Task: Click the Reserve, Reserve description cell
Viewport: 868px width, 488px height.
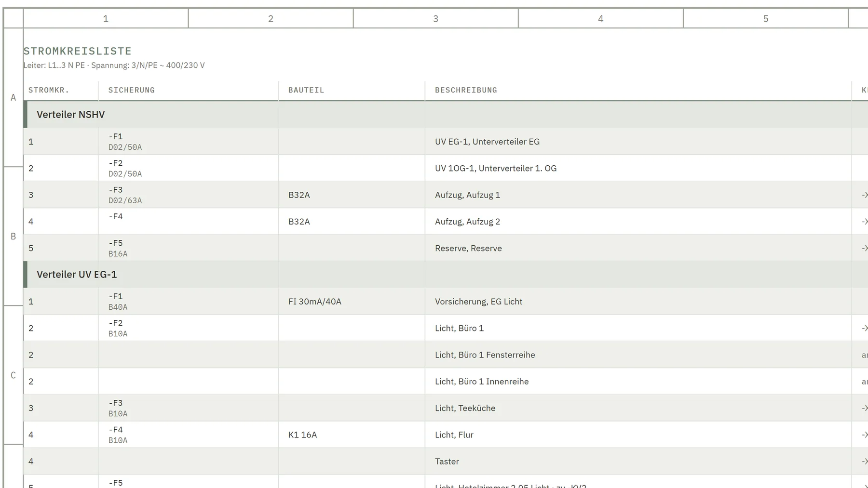Action: (x=638, y=248)
